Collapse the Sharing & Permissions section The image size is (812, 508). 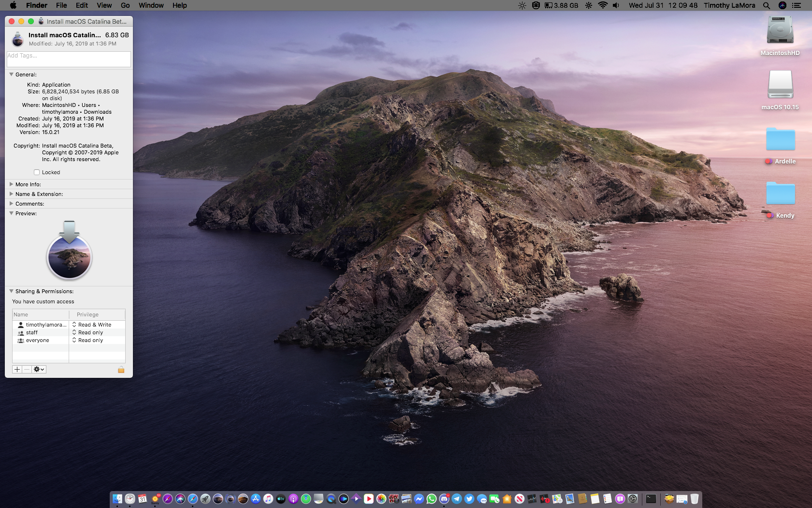[x=11, y=291]
